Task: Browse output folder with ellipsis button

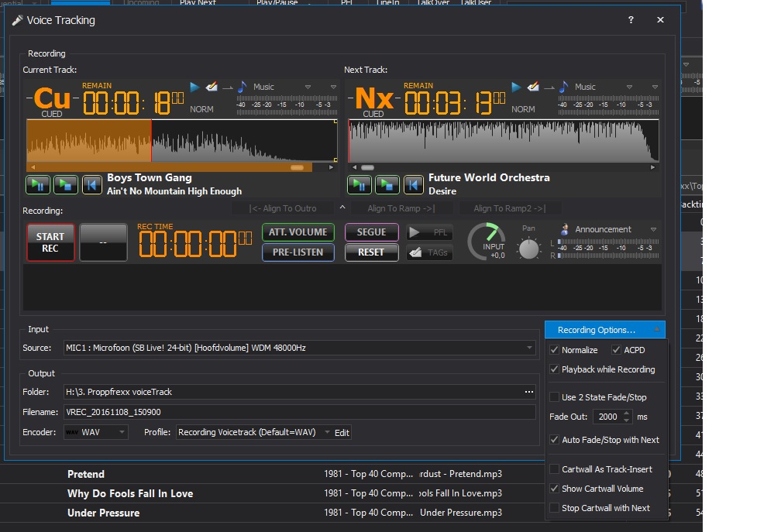Action: coord(529,392)
